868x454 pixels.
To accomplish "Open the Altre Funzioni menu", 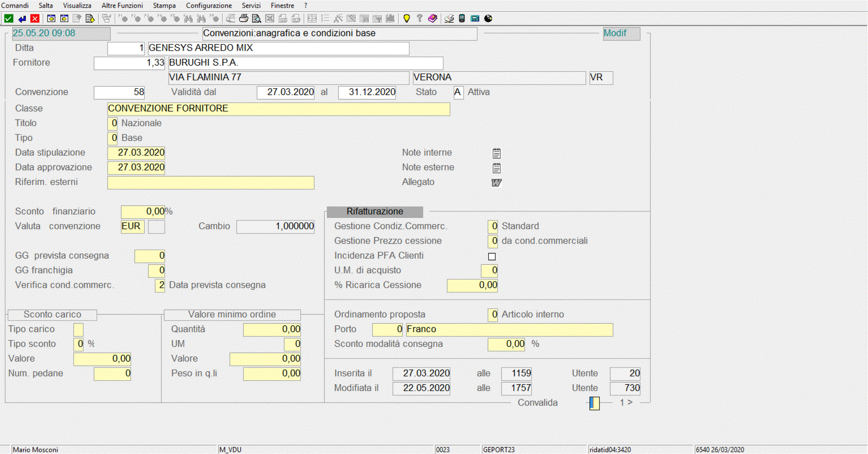I will point(122,5).
